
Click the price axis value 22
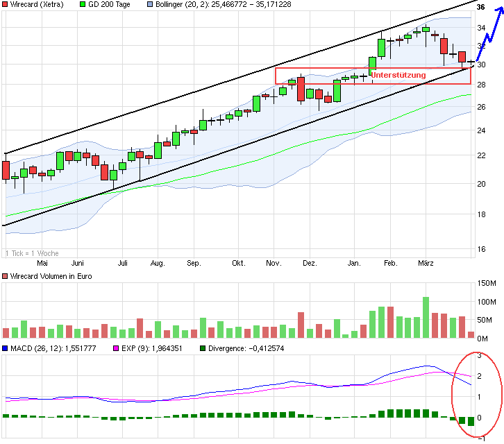pyautogui.click(x=481, y=155)
